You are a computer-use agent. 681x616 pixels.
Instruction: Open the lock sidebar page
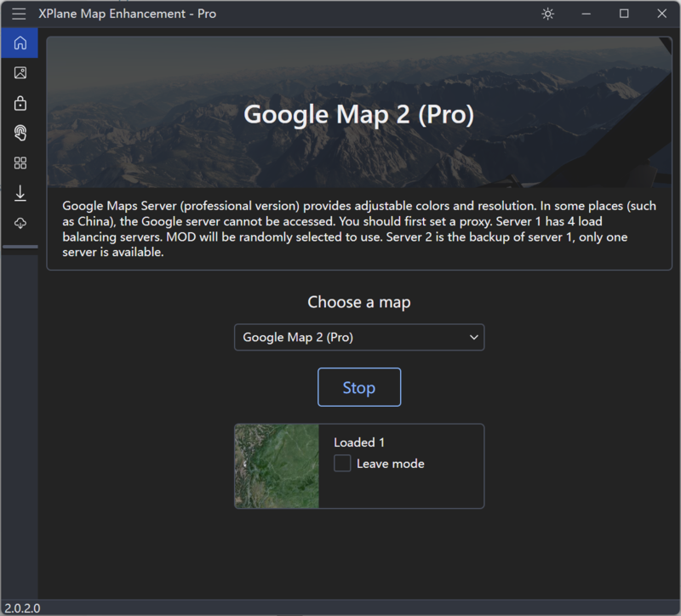click(x=20, y=103)
